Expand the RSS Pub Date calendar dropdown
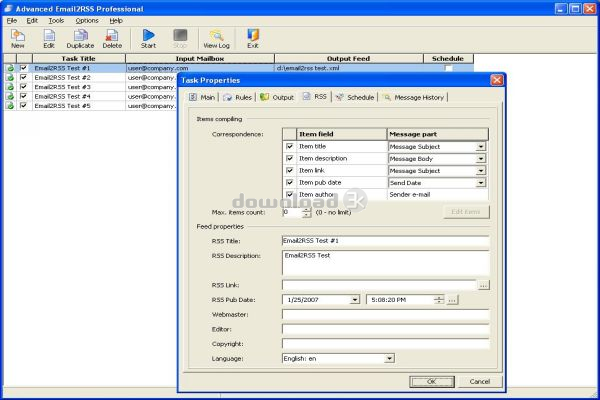 (x=355, y=300)
